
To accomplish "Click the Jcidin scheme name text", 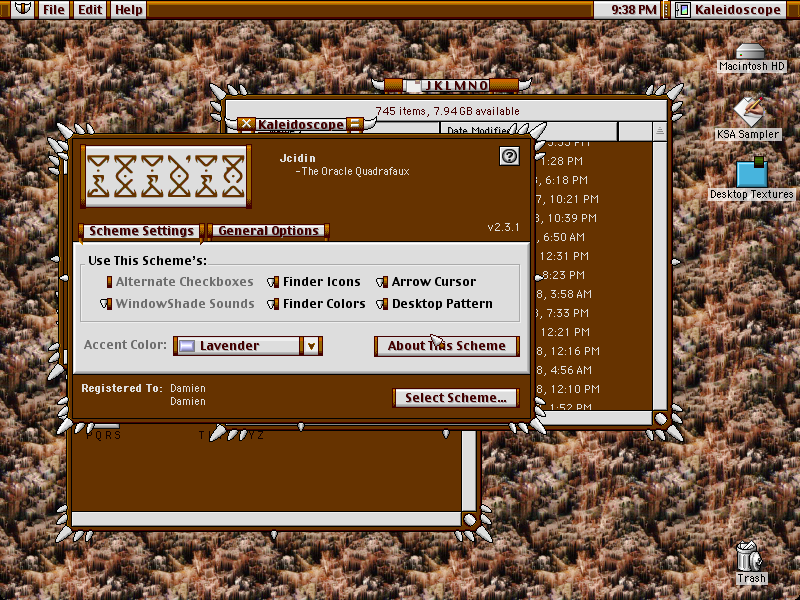I will 297,158.
